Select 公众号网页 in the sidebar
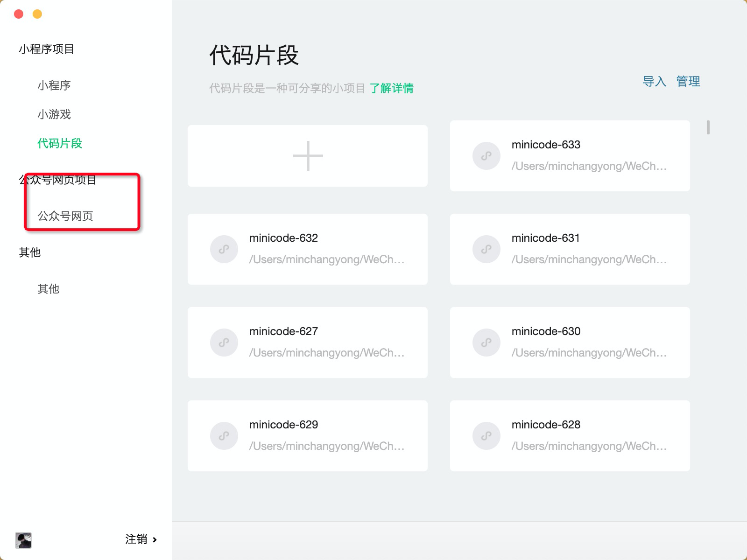747x560 pixels. pos(65,216)
